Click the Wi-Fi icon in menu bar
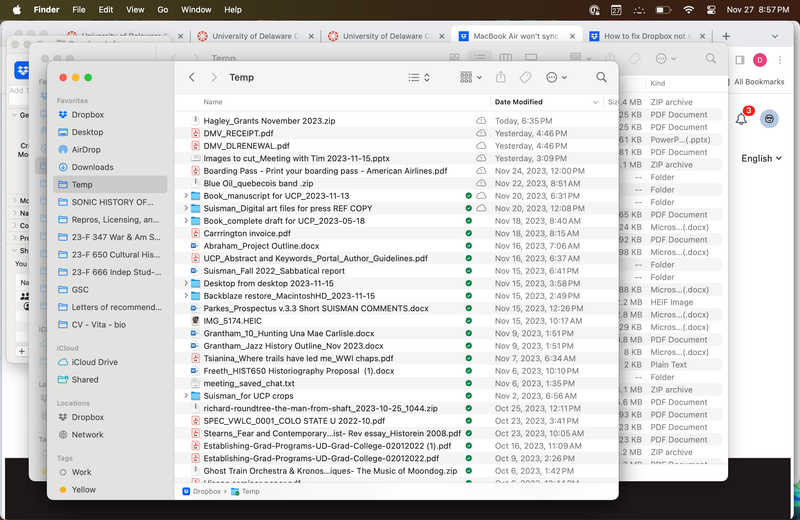Image resolution: width=800 pixels, height=520 pixels. (688, 10)
